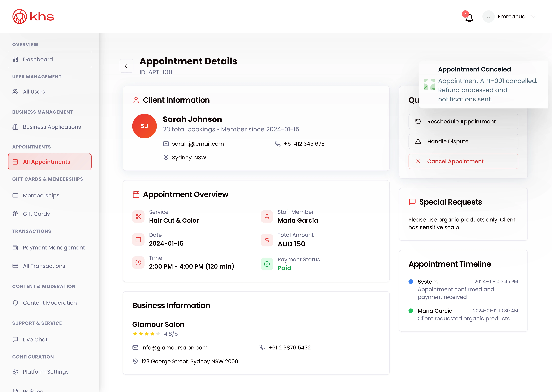The height and width of the screenshot is (392, 552).
Task: Open Dashboard in the sidebar
Action: [x=50, y=59]
